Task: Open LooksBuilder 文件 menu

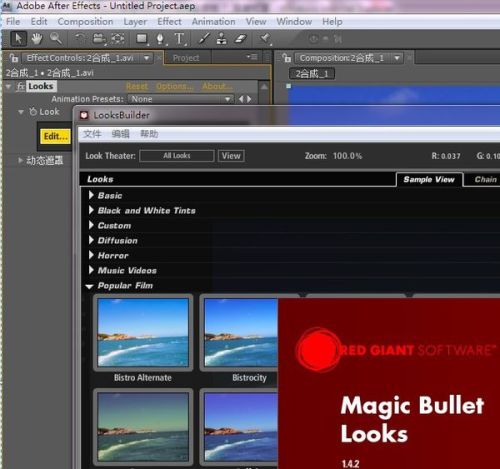Action: [x=92, y=134]
